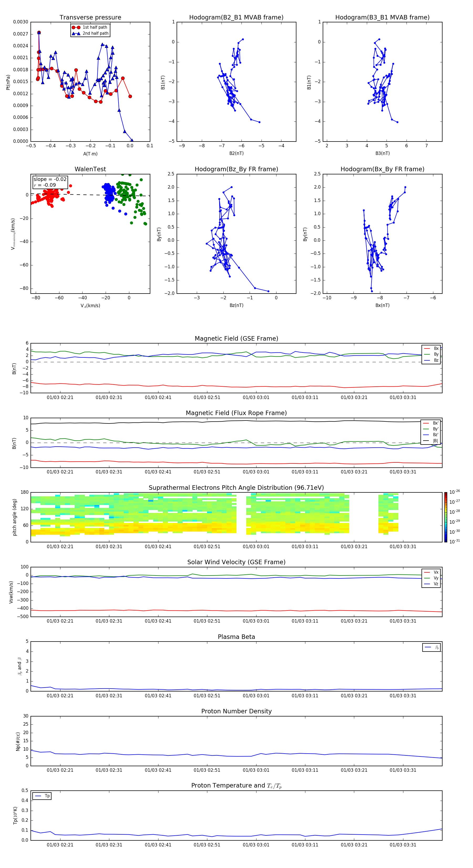Click the 'Np(#/cc)' y-axis label
Viewport: 473px width, 868px height.
point(18,741)
